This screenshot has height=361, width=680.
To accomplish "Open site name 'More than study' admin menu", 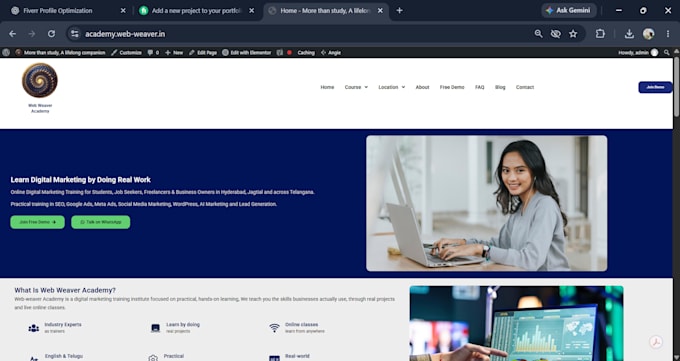I will pyautogui.click(x=60, y=53).
